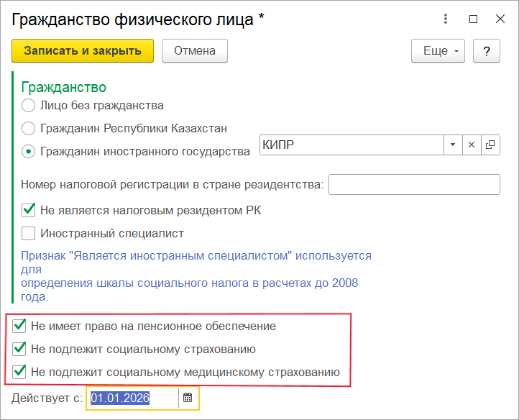
Task: Clear the КИПР country selection
Action: tap(472, 145)
